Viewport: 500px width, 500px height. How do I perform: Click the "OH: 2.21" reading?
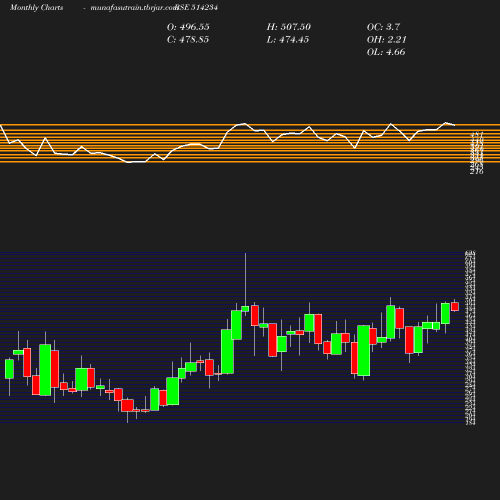pos(387,40)
